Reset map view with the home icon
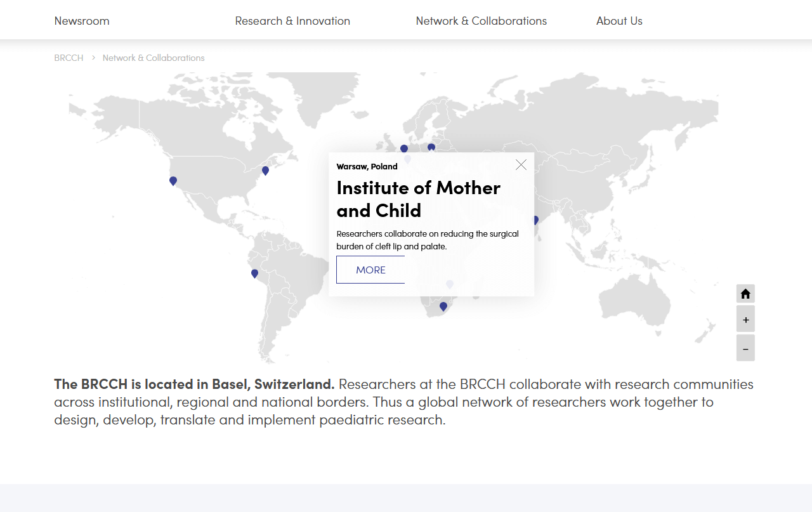The width and height of the screenshot is (812, 512). click(x=745, y=294)
